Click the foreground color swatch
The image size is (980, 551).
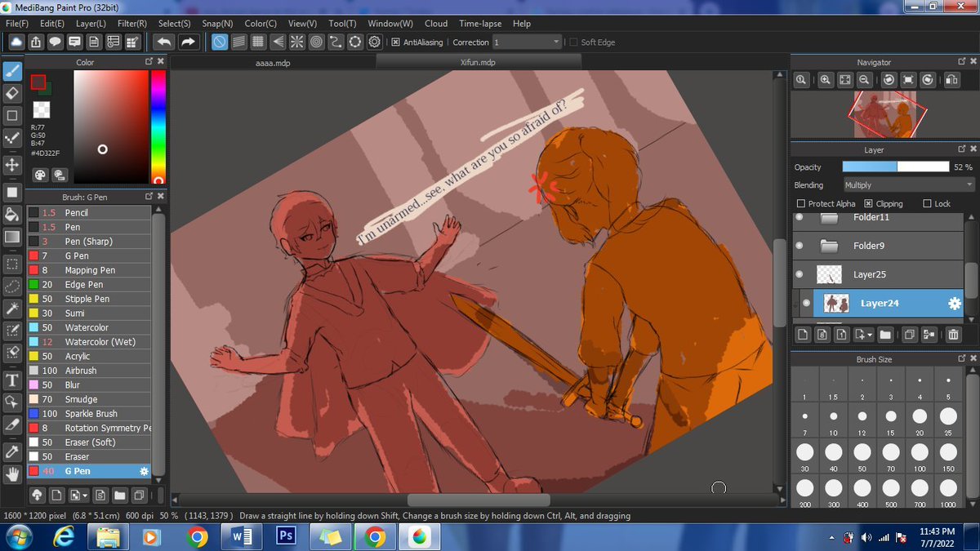click(38, 82)
